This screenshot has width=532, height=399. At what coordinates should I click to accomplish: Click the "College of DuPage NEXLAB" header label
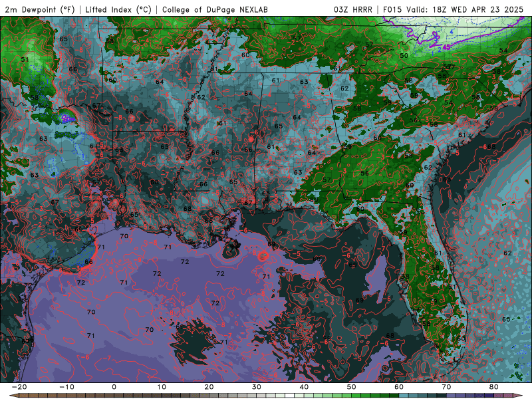pyautogui.click(x=215, y=10)
